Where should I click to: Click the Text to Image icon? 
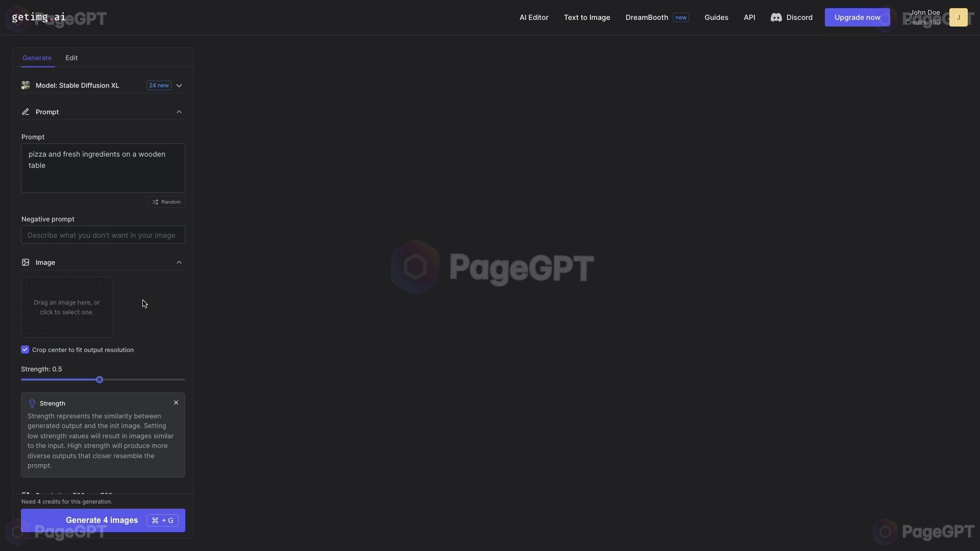(x=587, y=17)
